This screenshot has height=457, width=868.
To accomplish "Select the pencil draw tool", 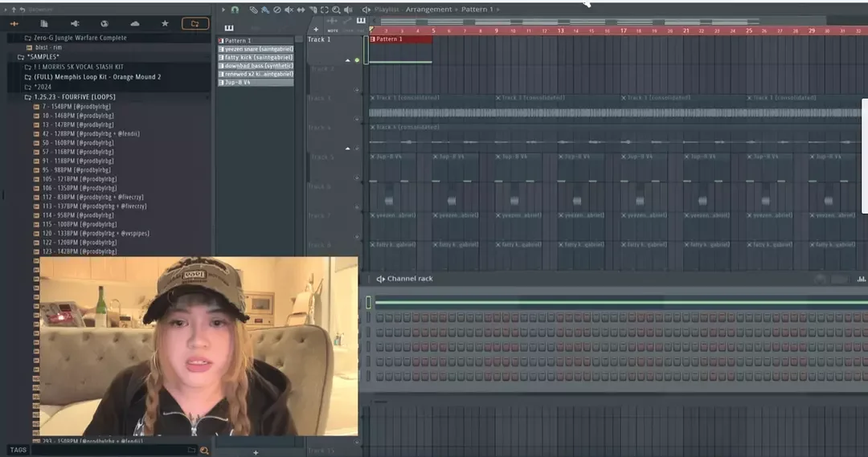I will (252, 10).
